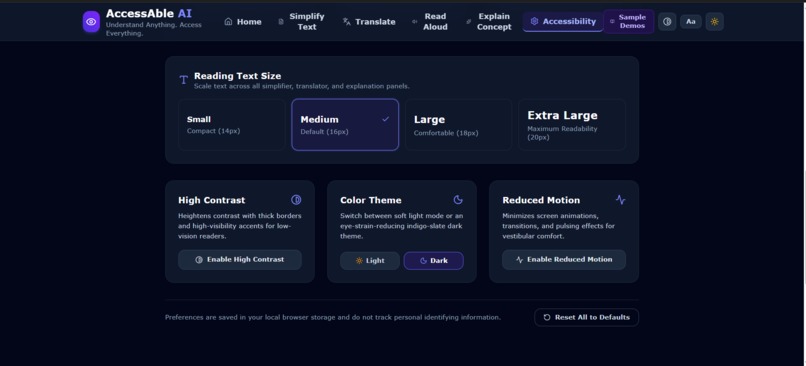Click the checkmark on the Medium option
This screenshot has height=366, width=806.
tap(386, 119)
